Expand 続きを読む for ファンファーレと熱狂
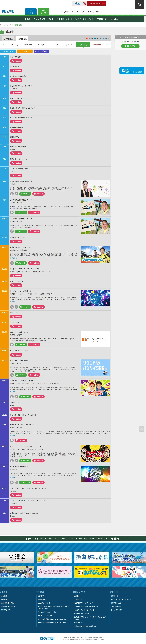Viewport: 146px width, 644px height. pos(13,392)
